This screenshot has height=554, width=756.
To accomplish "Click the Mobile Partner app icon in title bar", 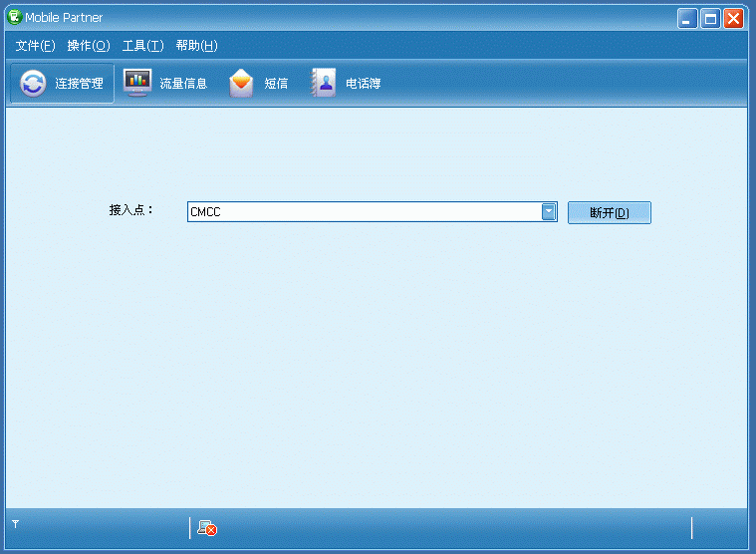I will click(14, 17).
